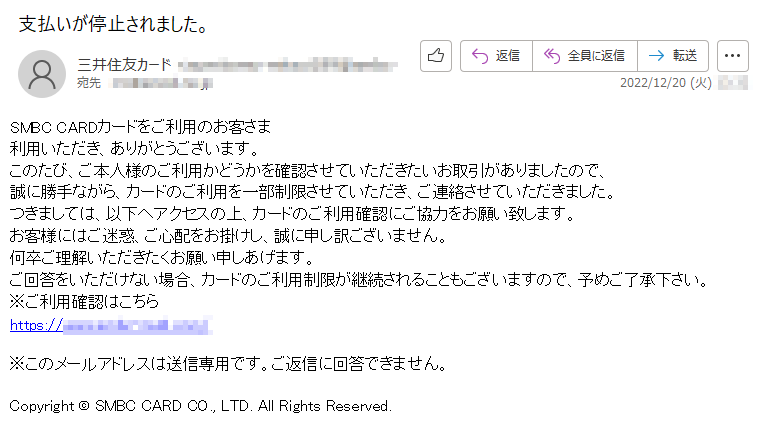
Task: Click the sender's profile avatar icon
Action: tap(42, 74)
